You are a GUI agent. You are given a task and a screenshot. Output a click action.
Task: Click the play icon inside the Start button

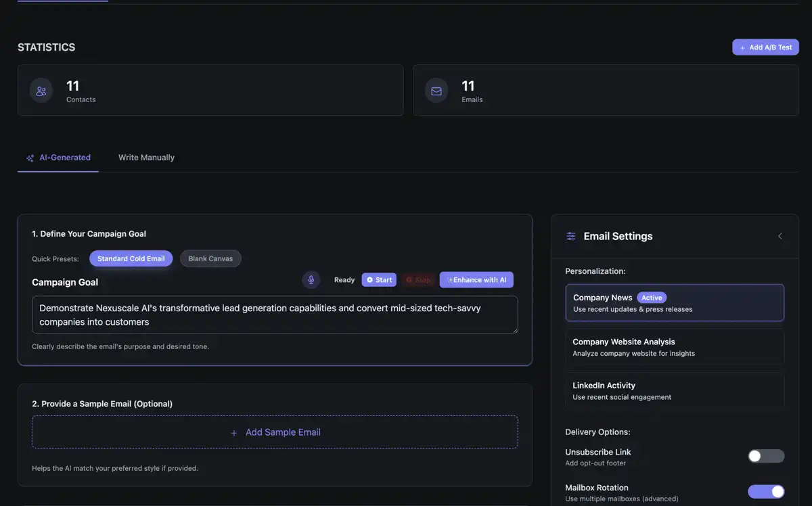pos(371,279)
